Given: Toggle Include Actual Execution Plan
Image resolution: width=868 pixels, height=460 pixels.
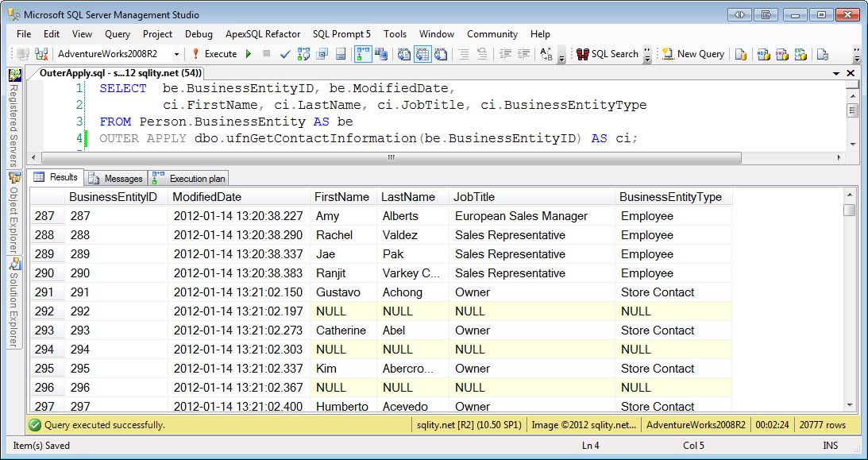Looking at the screenshot, I should pyautogui.click(x=364, y=54).
